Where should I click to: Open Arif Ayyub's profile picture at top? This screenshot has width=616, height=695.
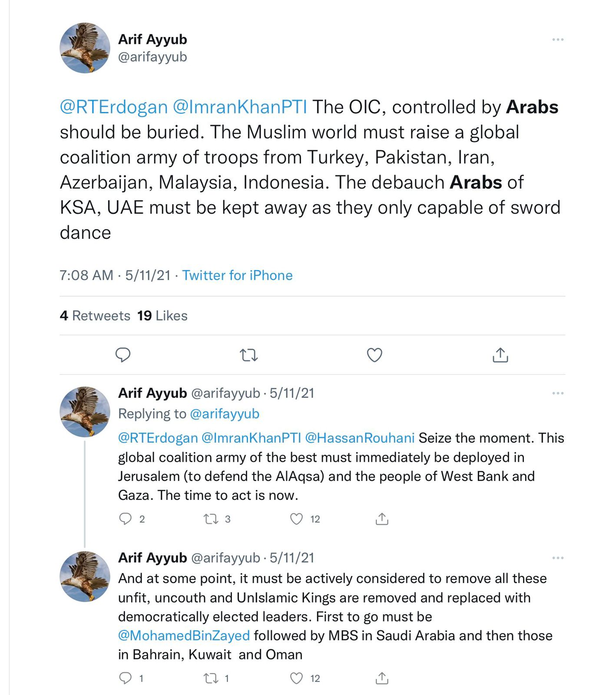tap(85, 48)
